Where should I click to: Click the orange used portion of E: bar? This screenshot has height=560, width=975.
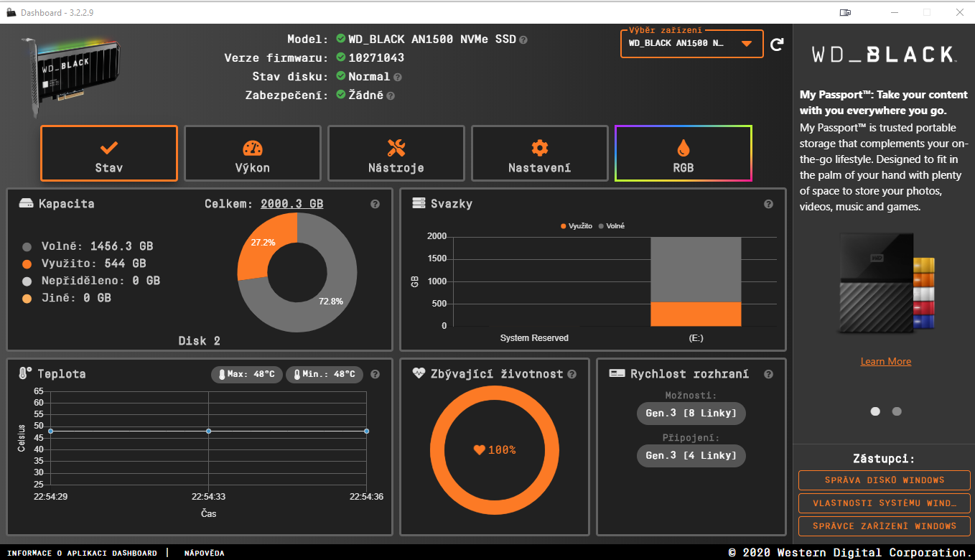pyautogui.click(x=696, y=314)
